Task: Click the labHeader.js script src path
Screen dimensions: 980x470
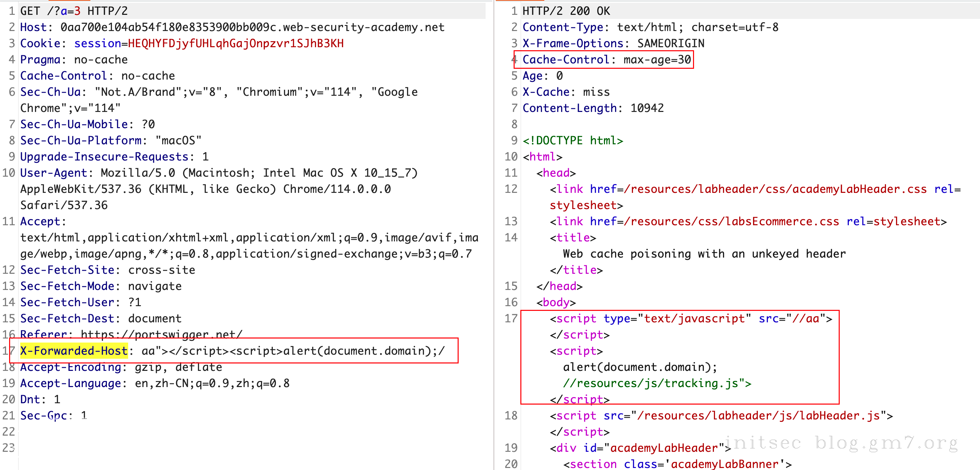Action: 758,415
